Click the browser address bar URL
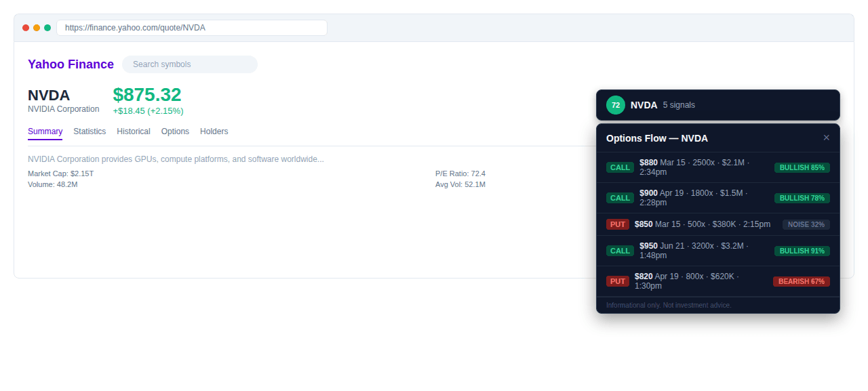868x391 pixels. click(192, 28)
